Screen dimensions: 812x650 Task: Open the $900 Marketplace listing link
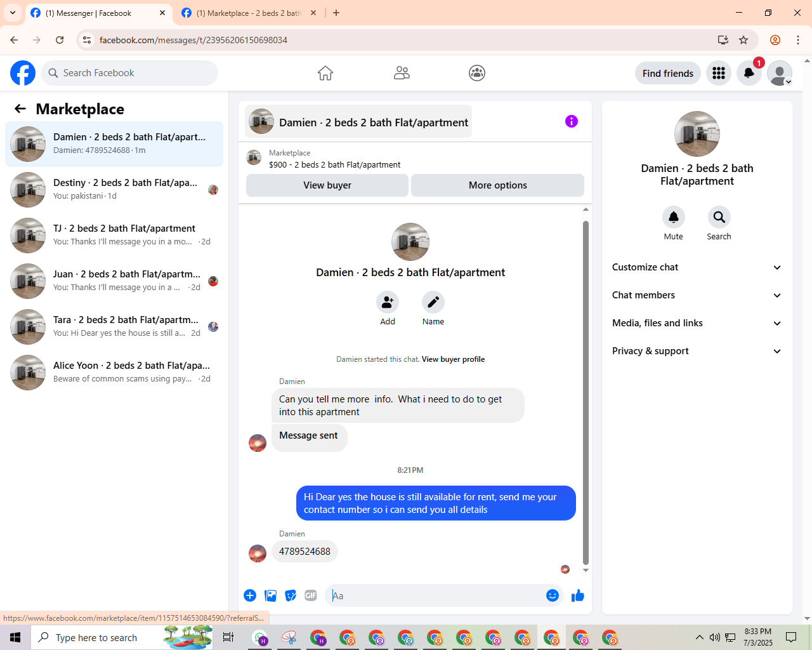pos(334,164)
